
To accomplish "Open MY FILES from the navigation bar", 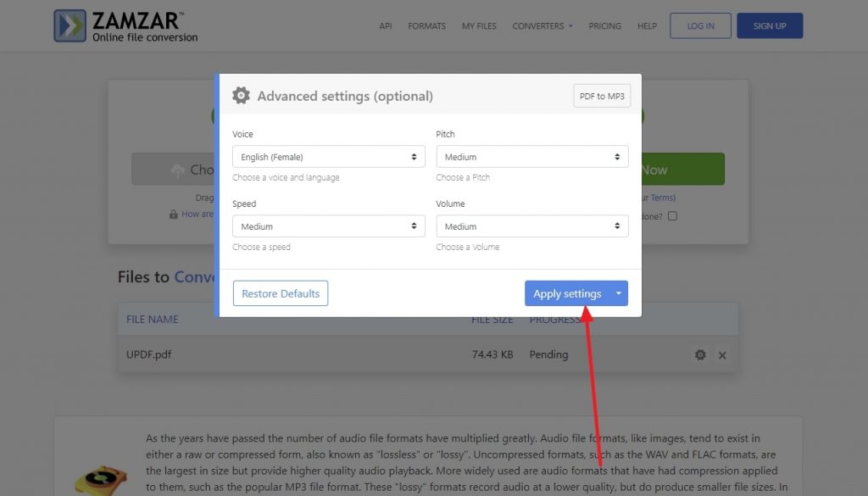I will pyautogui.click(x=479, y=25).
